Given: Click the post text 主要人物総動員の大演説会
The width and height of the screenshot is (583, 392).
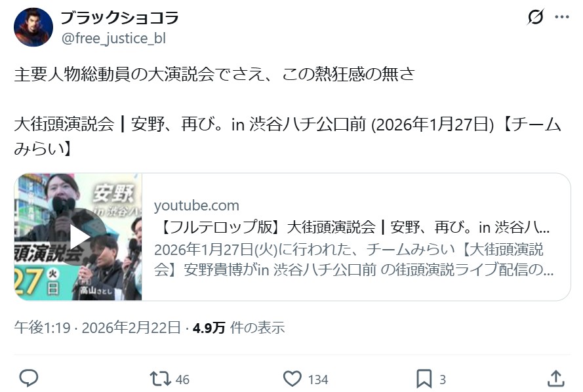Looking at the screenshot, I should [x=113, y=74].
